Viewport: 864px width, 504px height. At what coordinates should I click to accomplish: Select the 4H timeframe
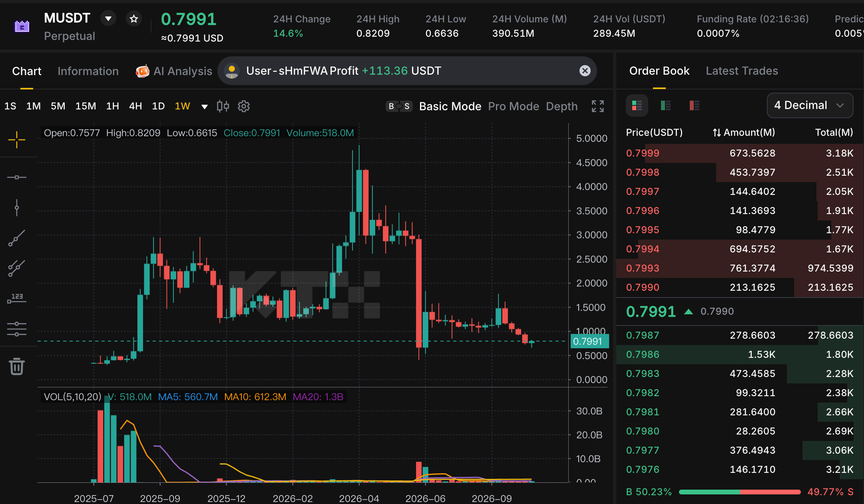coord(135,106)
